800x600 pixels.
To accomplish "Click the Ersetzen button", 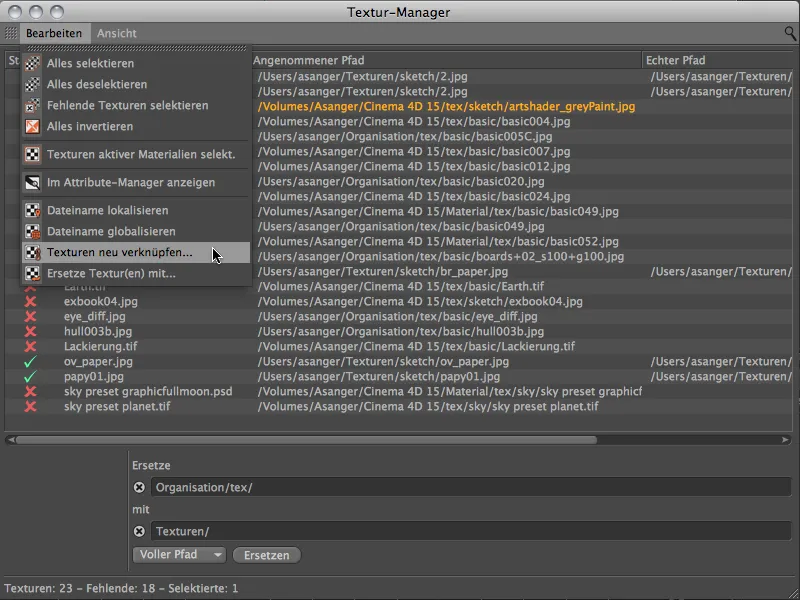I will 266,555.
